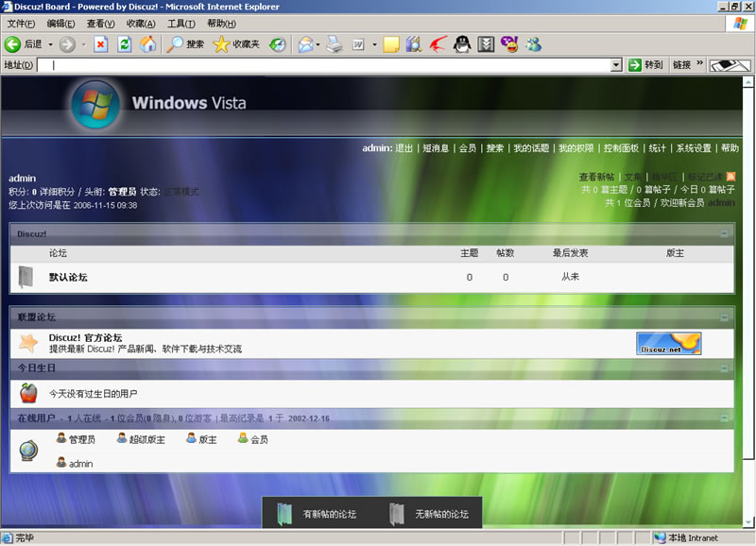
Task: Open the 短消息 messages link
Action: 436,148
